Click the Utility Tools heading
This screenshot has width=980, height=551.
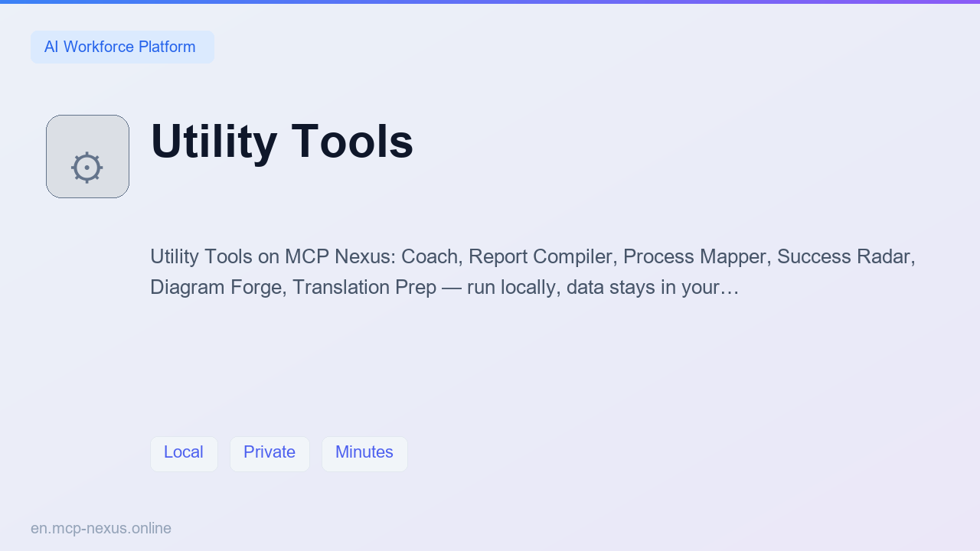pyautogui.click(x=282, y=142)
